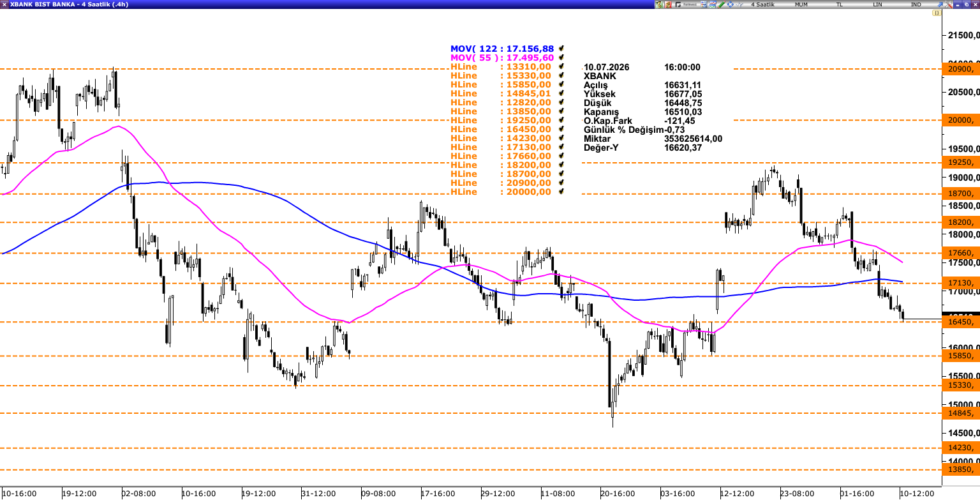
Task: Toggle the MOV(55) indicator checkmark
Action: (x=561, y=57)
